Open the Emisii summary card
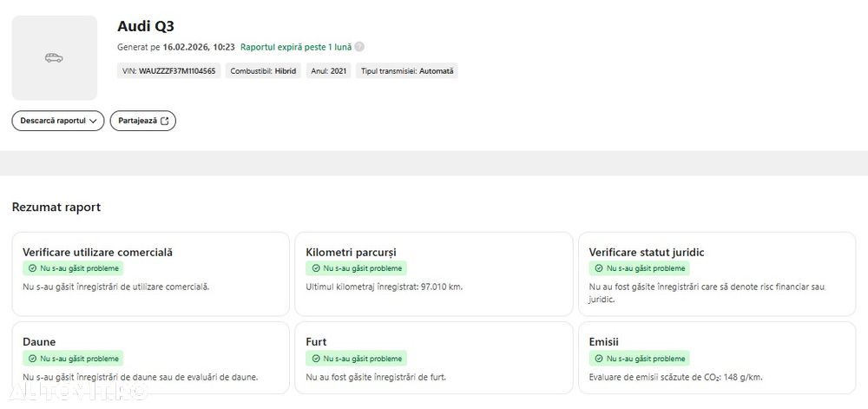 [716, 358]
